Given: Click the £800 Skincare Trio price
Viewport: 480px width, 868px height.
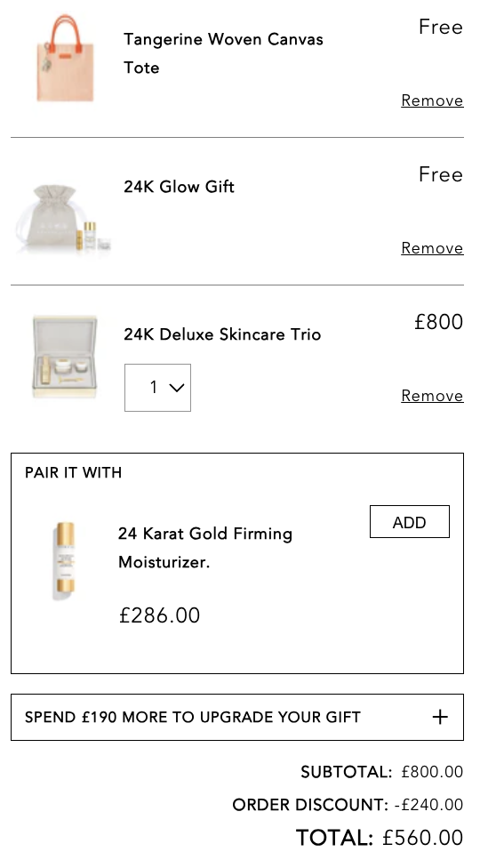Looking at the screenshot, I should (x=438, y=322).
